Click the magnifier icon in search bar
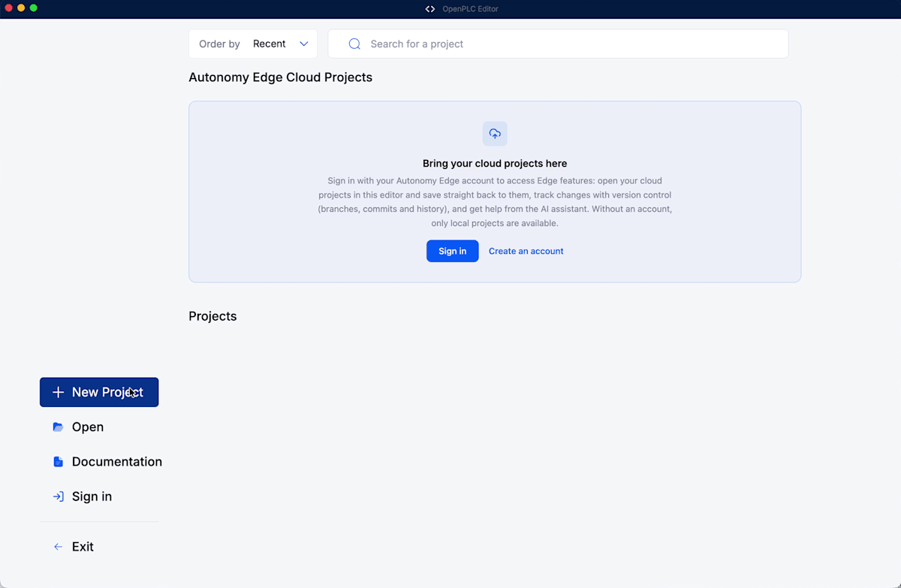The height and width of the screenshot is (588, 901). click(354, 44)
